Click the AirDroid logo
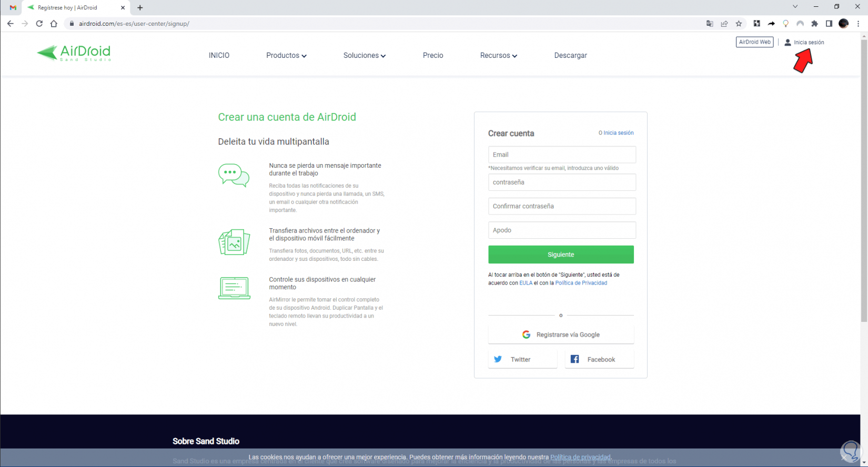 (74, 53)
